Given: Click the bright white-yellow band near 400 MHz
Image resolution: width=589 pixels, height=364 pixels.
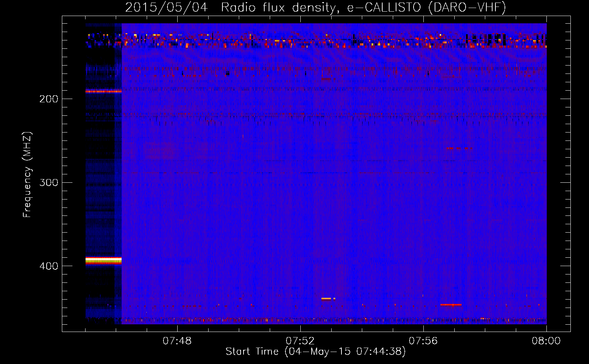Looking at the screenshot, I should tap(103, 260).
